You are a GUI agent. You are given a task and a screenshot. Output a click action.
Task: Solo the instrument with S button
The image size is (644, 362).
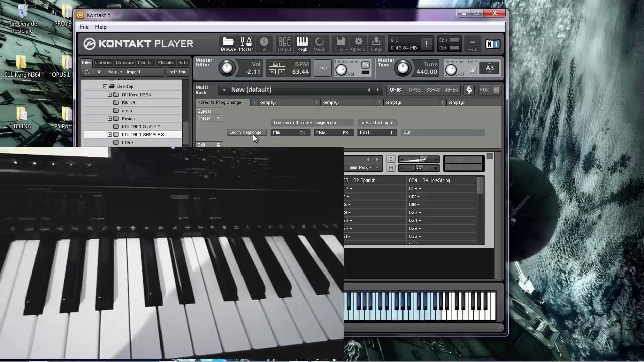tap(391, 159)
